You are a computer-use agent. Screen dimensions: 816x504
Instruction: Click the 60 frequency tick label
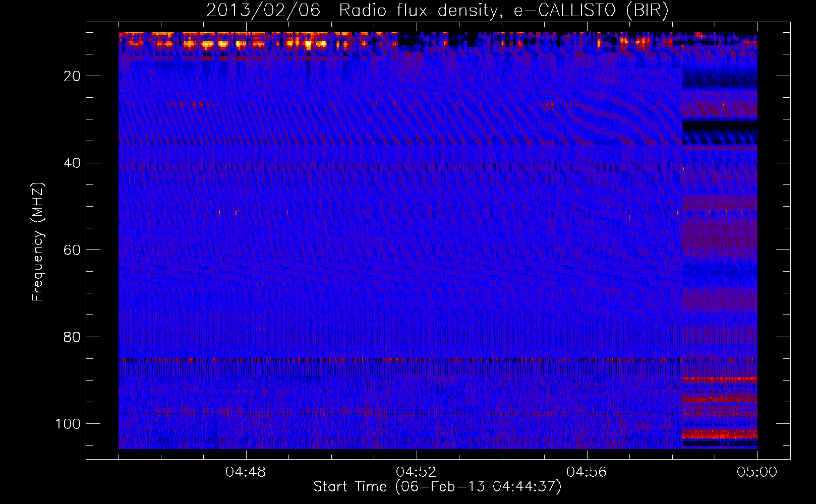point(73,250)
